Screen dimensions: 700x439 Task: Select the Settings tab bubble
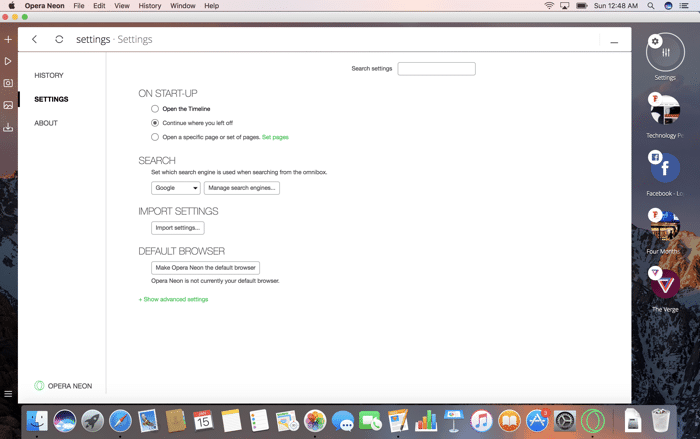665,52
